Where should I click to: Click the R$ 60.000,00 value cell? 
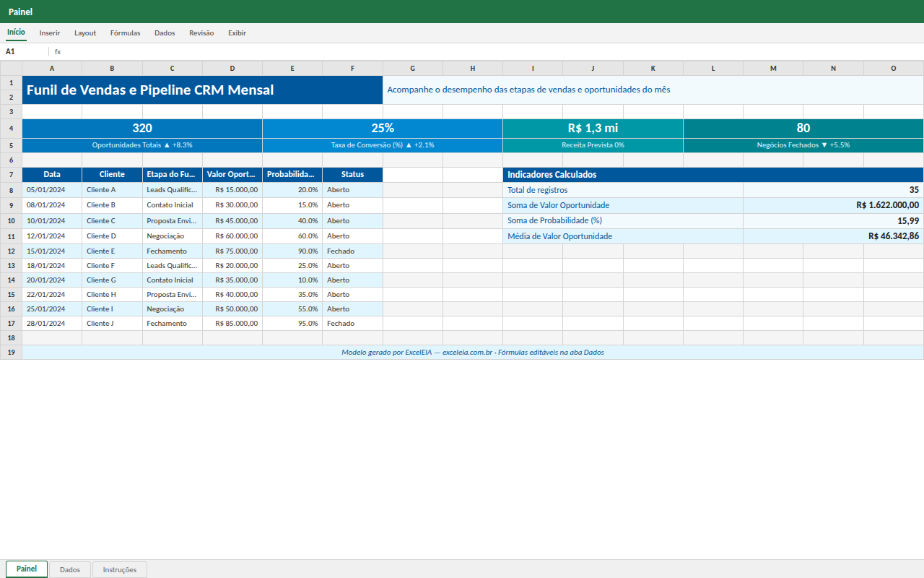pyautogui.click(x=232, y=236)
